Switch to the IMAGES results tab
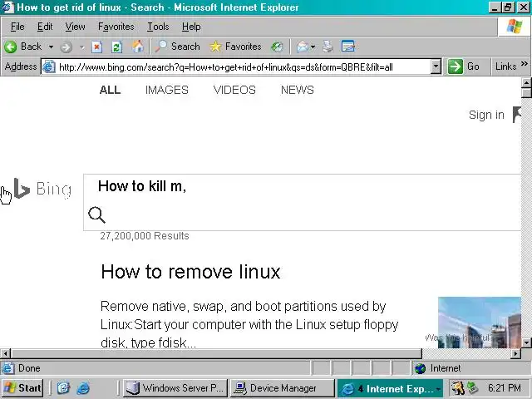This screenshot has height=399, width=532. click(x=166, y=90)
